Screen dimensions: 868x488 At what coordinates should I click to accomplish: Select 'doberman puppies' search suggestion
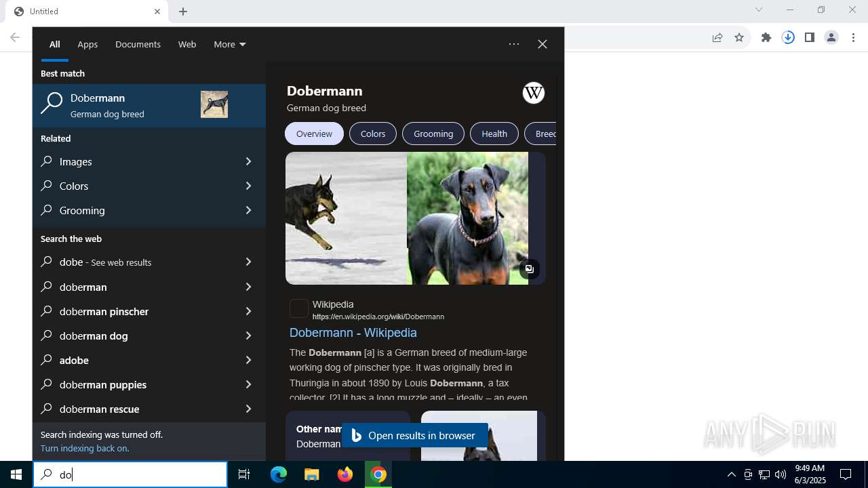pos(149,384)
